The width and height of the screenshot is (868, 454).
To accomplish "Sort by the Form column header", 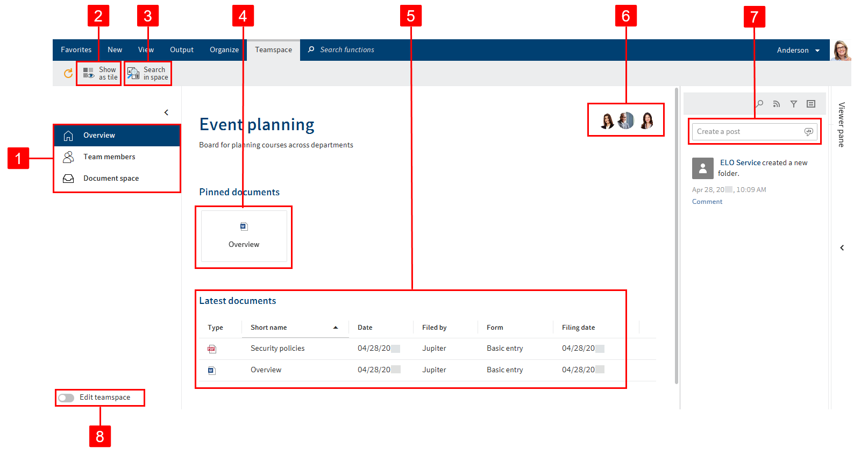I will pos(495,328).
